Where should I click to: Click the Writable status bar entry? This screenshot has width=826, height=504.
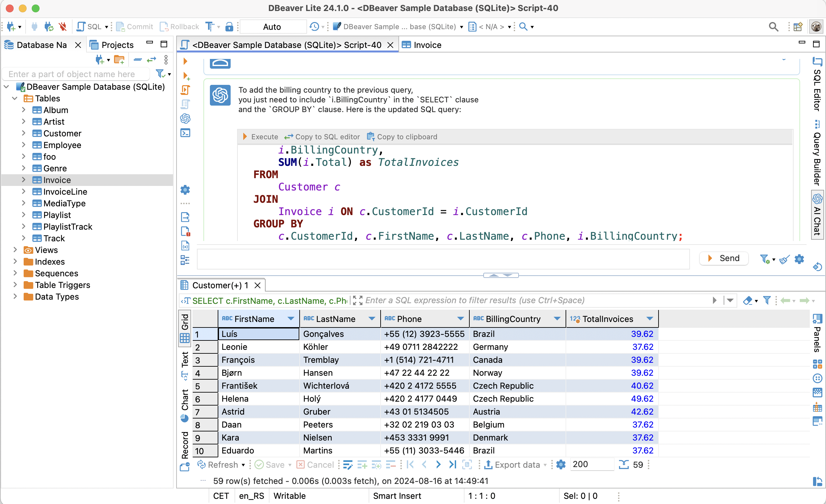[x=289, y=496]
